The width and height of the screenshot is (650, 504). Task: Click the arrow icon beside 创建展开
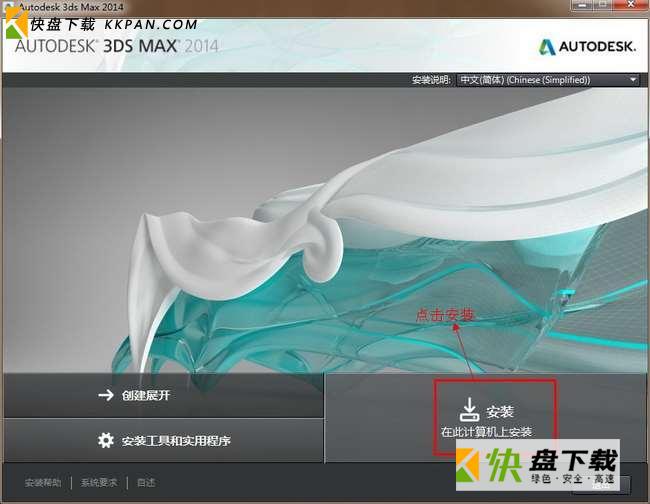tap(106, 395)
